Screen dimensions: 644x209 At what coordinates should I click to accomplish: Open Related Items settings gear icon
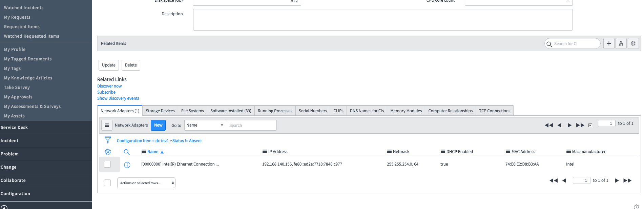click(633, 43)
